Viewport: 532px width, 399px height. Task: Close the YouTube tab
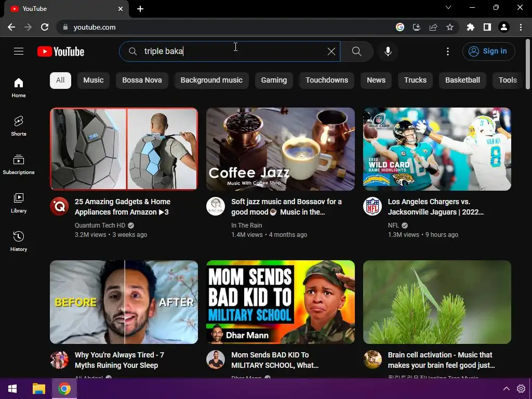[x=121, y=9]
